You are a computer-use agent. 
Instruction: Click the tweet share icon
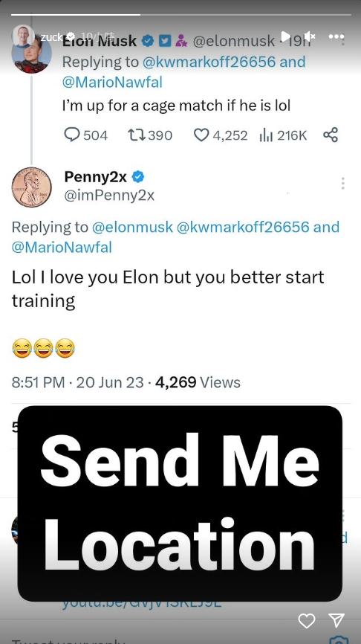331,135
